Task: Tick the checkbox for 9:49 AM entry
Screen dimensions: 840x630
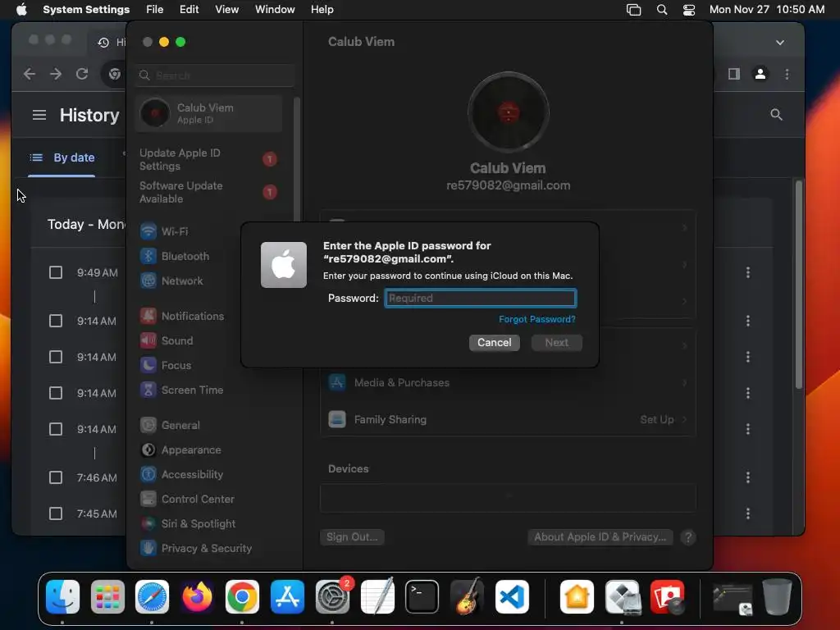Action: click(56, 272)
